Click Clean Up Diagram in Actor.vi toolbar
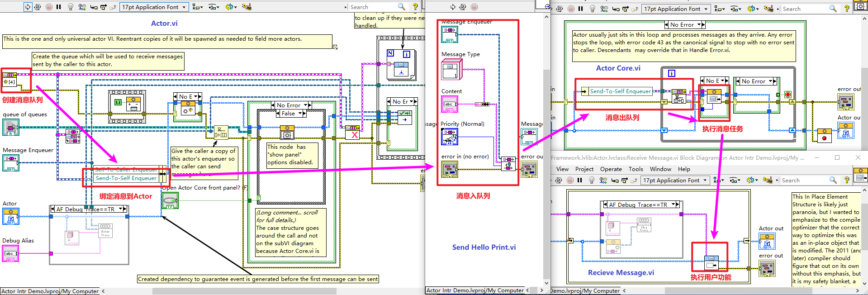 click(x=247, y=7)
